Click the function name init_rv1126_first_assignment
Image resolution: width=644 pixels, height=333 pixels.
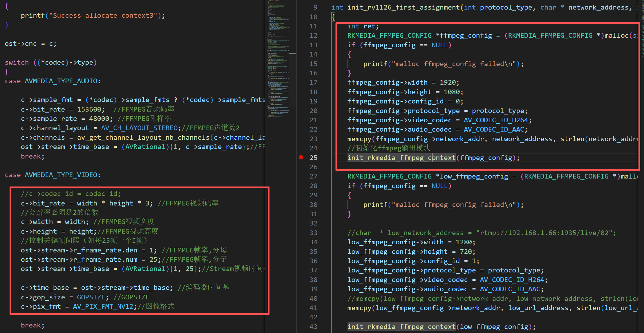pos(404,8)
